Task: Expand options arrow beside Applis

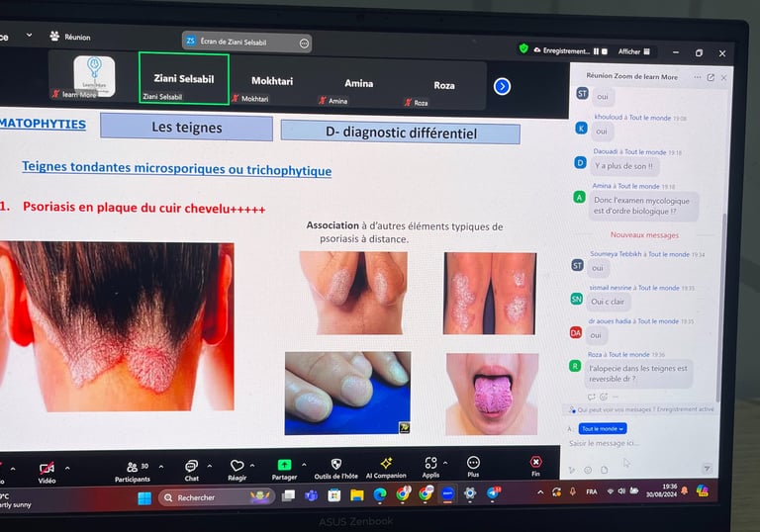Action: [445, 463]
